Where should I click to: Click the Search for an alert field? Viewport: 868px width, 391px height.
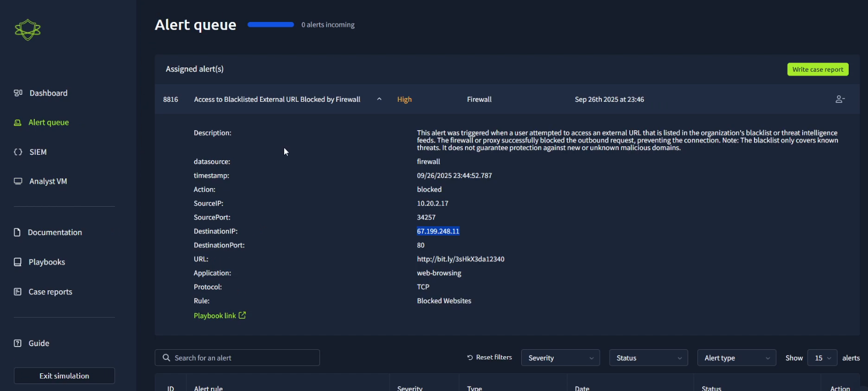click(238, 358)
